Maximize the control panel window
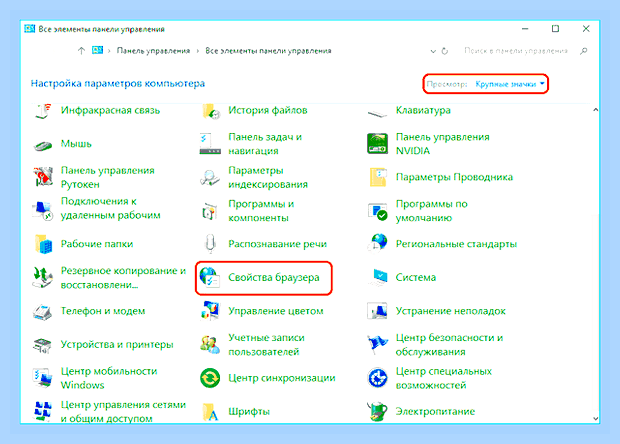The height and width of the screenshot is (444, 620). 555,28
